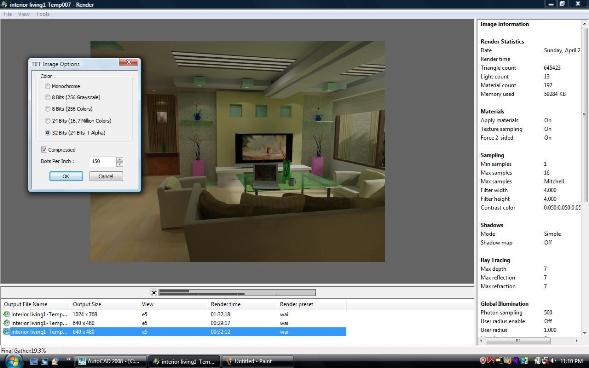This screenshot has width=589, height=368.
Task: Cancel the TIFF Image Options dialog
Action: click(x=106, y=176)
